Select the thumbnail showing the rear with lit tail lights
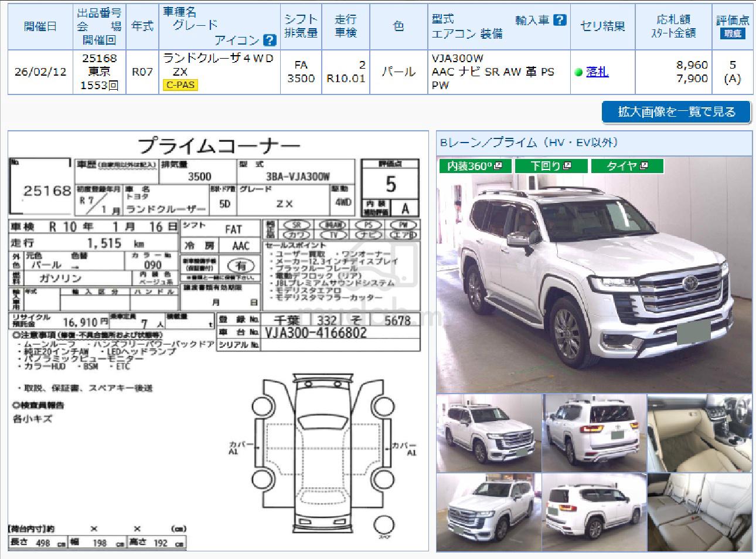Viewport: 756px width, 559px height. pyautogui.click(x=594, y=433)
